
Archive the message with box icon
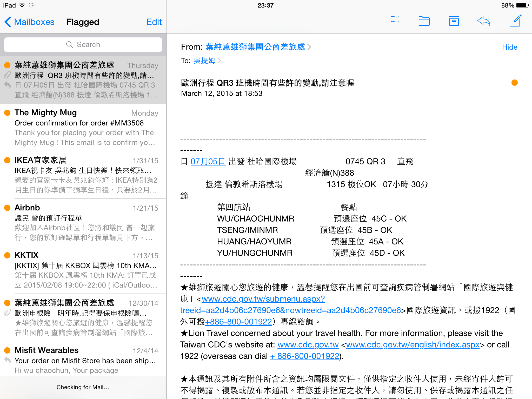[454, 21]
